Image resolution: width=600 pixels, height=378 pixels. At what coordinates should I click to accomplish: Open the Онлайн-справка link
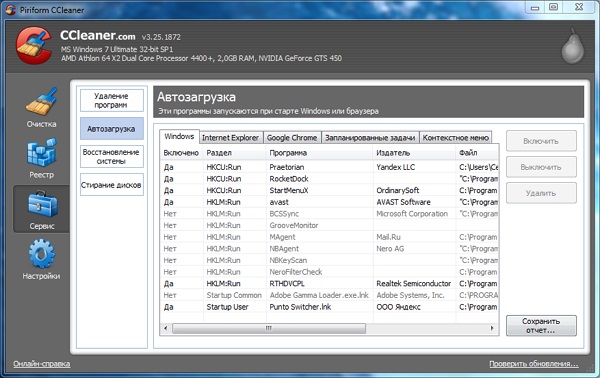42,364
